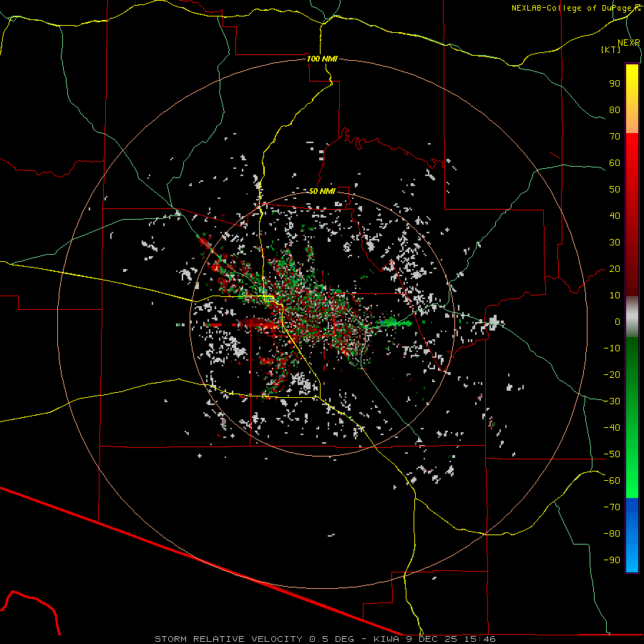
Task: Select the -50 value on velocity scale
Action: click(612, 454)
